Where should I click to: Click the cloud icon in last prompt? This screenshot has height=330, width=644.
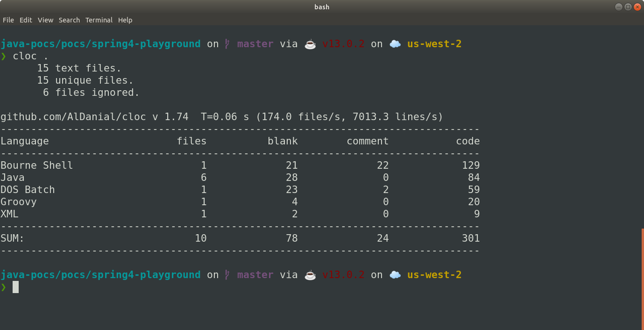[x=395, y=275]
